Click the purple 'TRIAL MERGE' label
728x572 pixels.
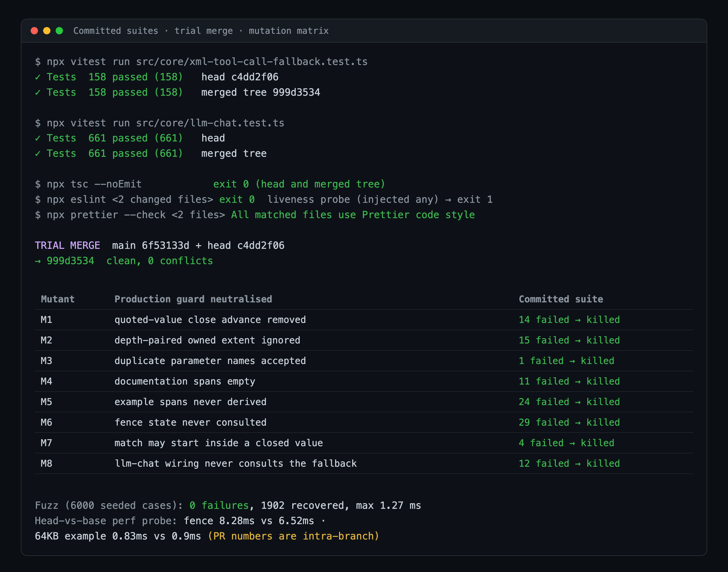point(67,245)
